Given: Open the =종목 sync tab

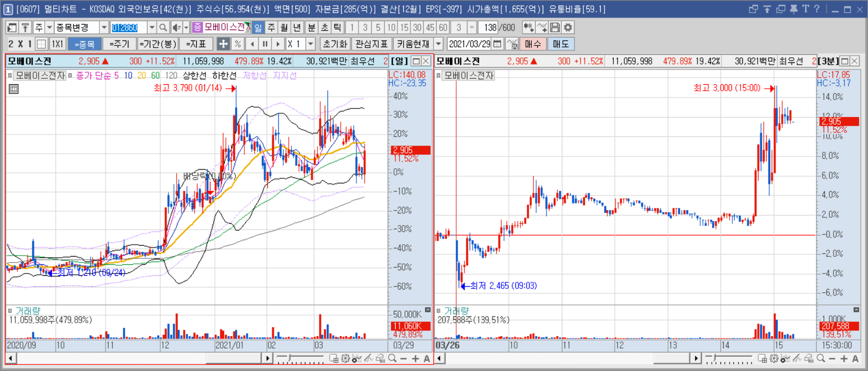Looking at the screenshot, I should (x=85, y=44).
